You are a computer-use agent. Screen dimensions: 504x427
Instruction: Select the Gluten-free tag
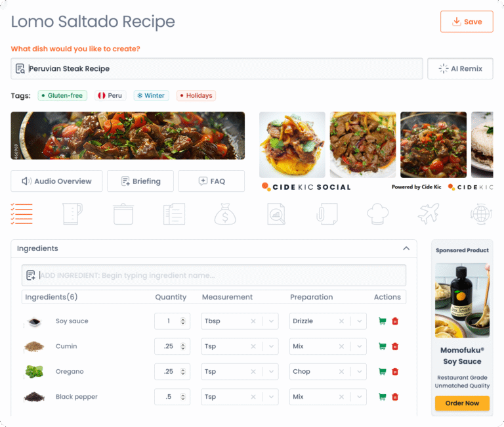(62, 95)
